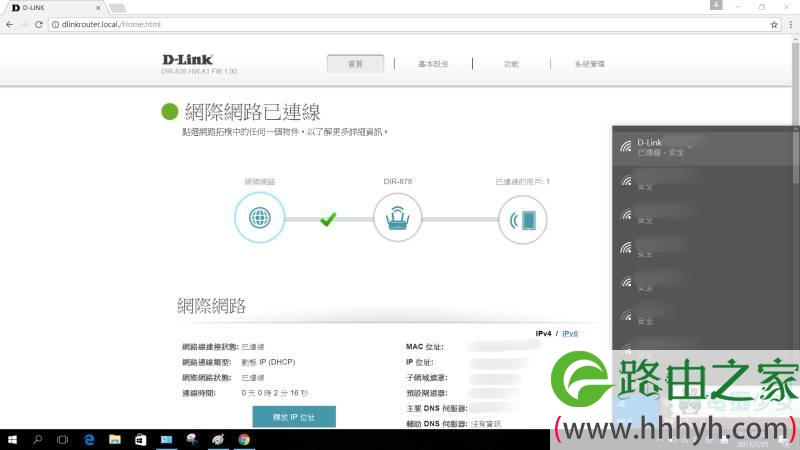Viewport: 800px width, 450px height.
Task: Select the connected D-Link Wi-Fi network entry
Action: coord(703,147)
